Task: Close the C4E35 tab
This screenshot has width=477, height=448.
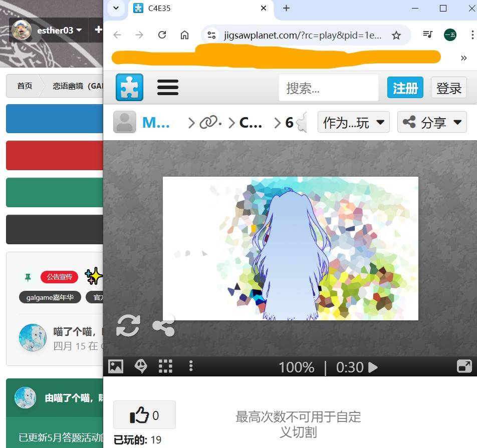Action: (264, 8)
